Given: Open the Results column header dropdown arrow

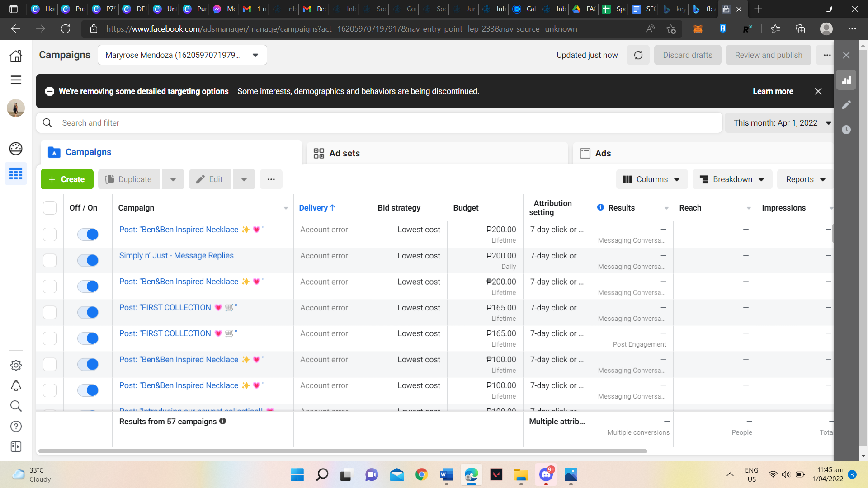Looking at the screenshot, I should [x=666, y=208].
